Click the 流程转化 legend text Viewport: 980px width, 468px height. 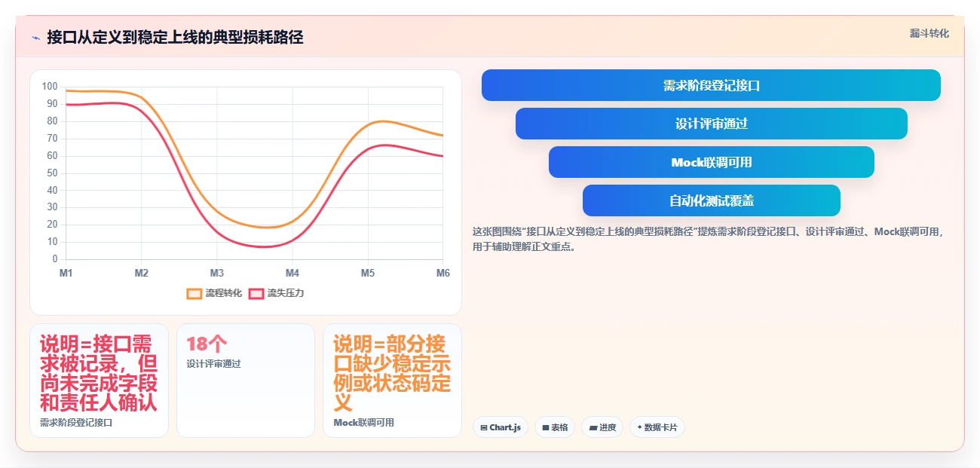[x=224, y=293]
